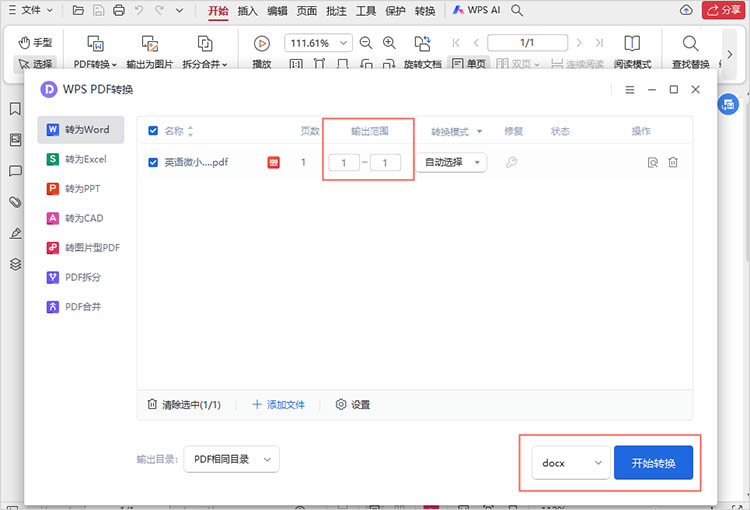750x510 pixels.
Task: Click the red 分享 button
Action: (x=723, y=10)
